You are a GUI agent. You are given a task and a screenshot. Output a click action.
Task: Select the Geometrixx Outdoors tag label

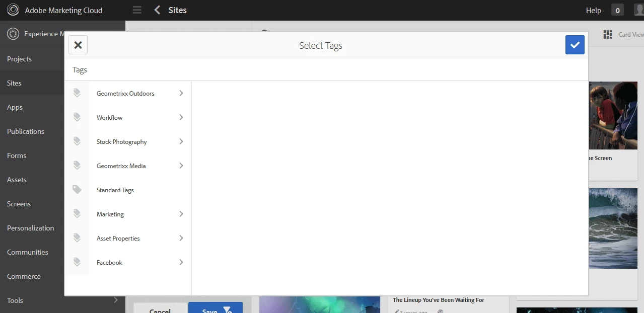point(125,94)
